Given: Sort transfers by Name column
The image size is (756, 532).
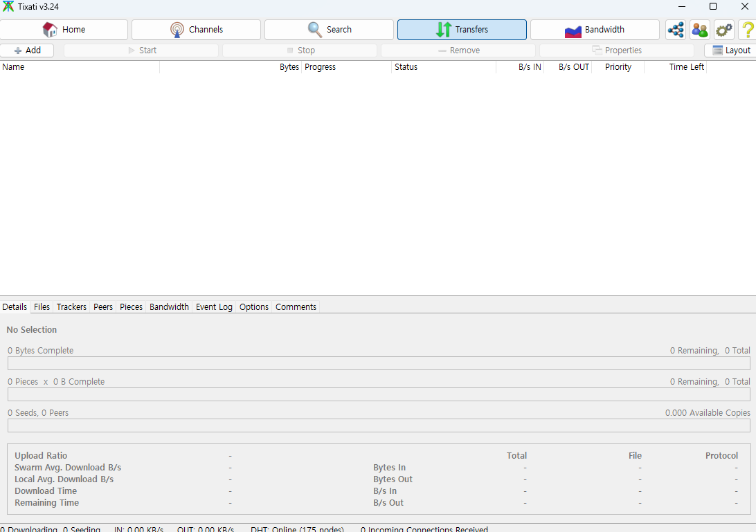Looking at the screenshot, I should tap(80, 67).
